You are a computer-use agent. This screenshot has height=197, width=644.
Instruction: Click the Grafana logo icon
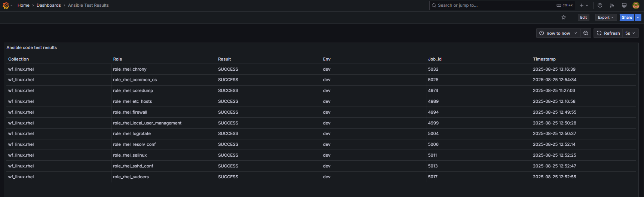[6, 5]
